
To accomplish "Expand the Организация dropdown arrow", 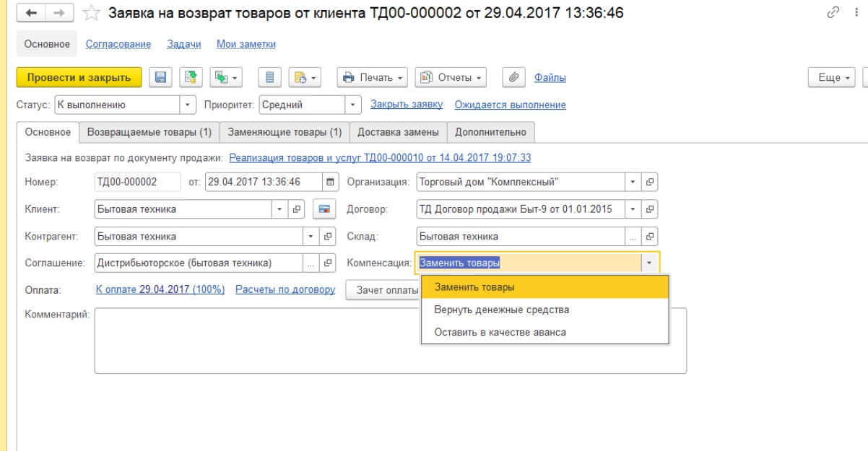I will [x=633, y=182].
